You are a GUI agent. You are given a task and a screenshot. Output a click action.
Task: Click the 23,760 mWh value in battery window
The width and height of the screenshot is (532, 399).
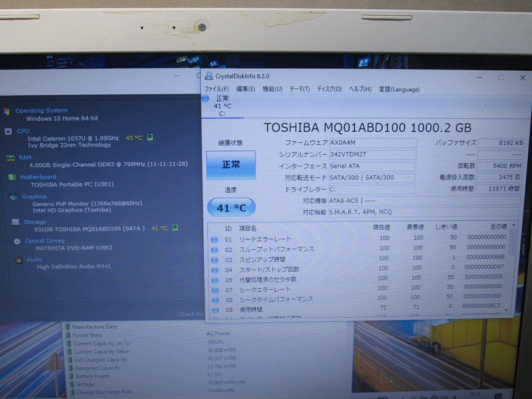click(222, 366)
